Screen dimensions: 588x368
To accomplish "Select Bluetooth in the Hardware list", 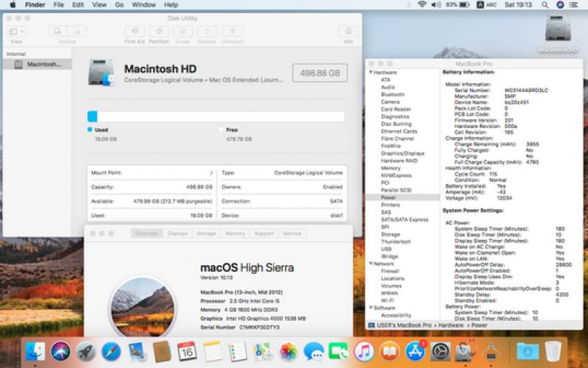I will (x=392, y=94).
